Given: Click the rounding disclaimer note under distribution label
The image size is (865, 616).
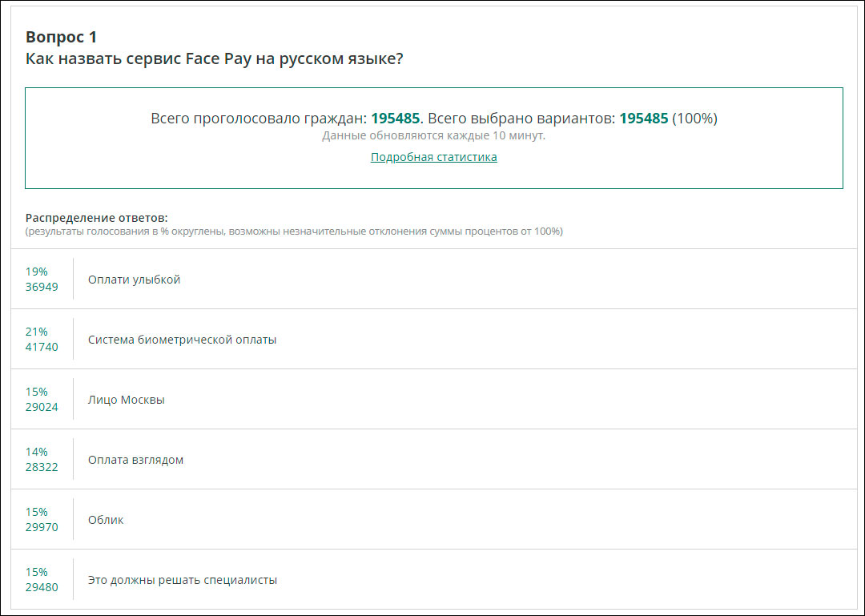Looking at the screenshot, I should coord(294,232).
